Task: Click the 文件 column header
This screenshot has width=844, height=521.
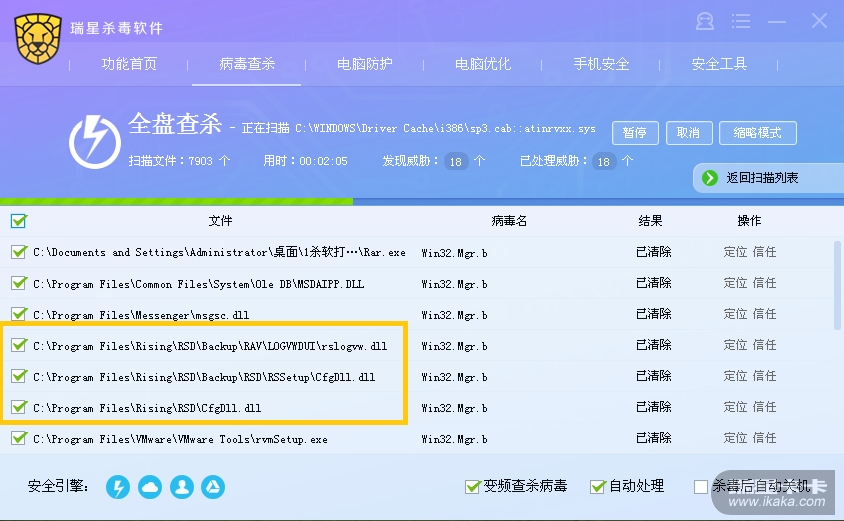Action: pyautogui.click(x=221, y=221)
